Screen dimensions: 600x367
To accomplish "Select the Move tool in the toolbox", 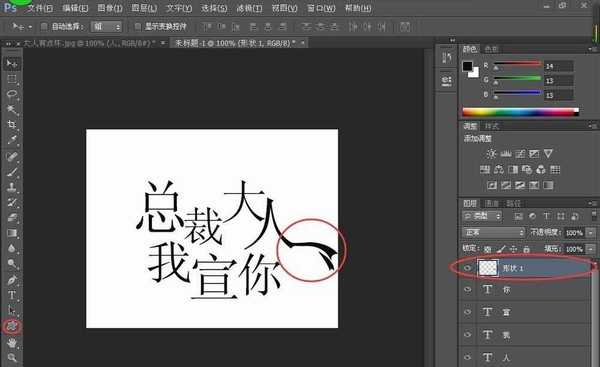I will [12, 63].
